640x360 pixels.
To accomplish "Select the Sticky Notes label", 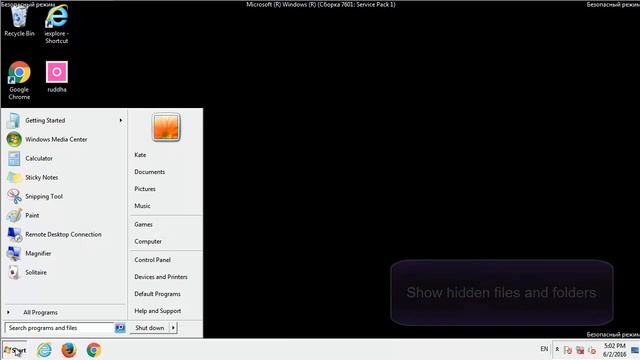I will pyautogui.click(x=42, y=178).
